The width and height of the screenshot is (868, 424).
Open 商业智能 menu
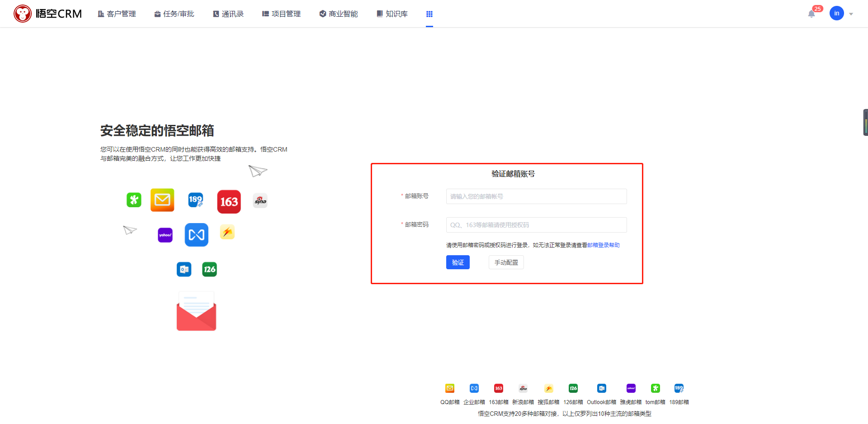(339, 14)
